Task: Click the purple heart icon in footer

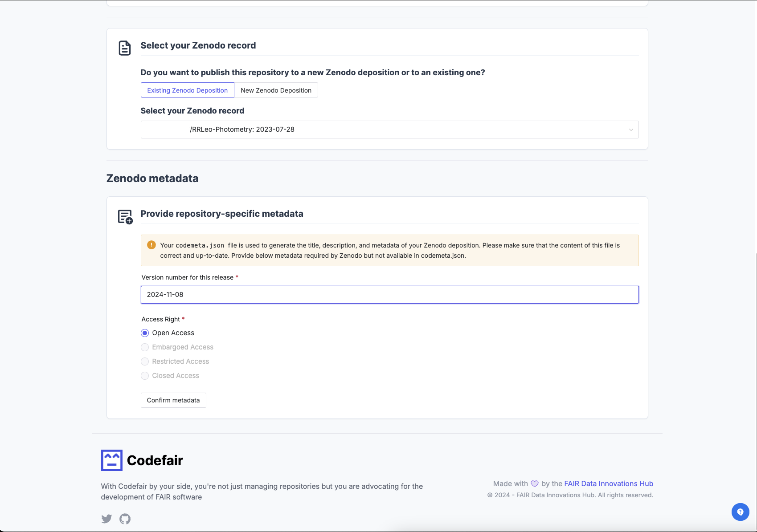Action: click(535, 484)
